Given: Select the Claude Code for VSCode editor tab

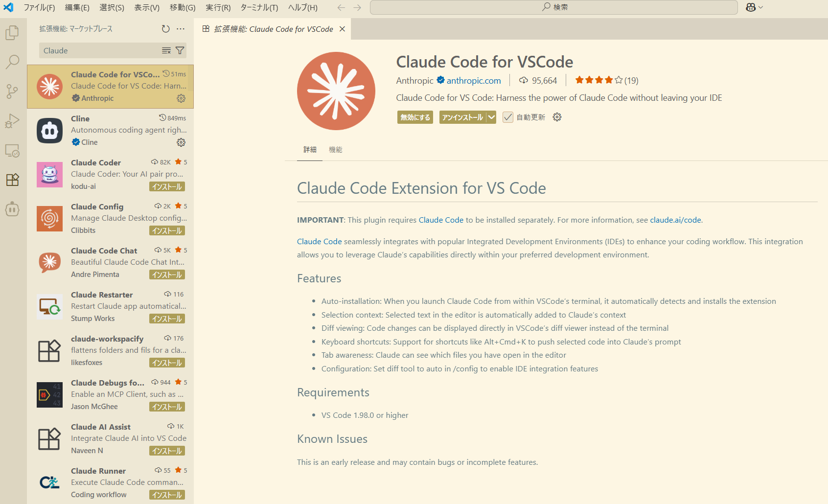Looking at the screenshot, I should click(273, 29).
